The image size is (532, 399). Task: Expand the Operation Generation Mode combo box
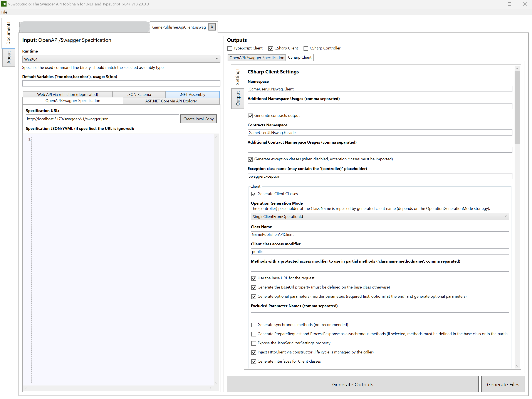click(x=379, y=216)
